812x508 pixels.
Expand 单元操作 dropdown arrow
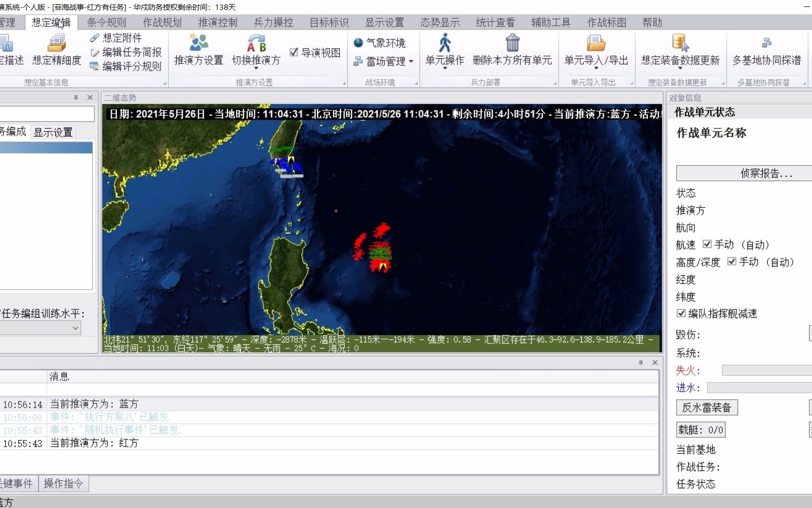tap(445, 69)
